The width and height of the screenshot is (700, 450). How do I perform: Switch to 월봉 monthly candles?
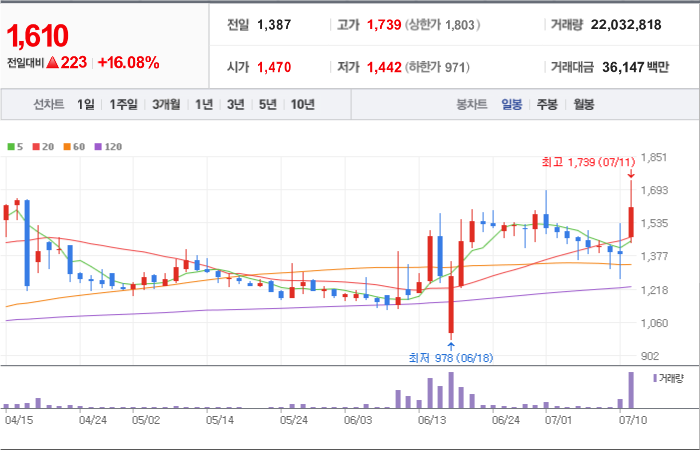coord(583,105)
